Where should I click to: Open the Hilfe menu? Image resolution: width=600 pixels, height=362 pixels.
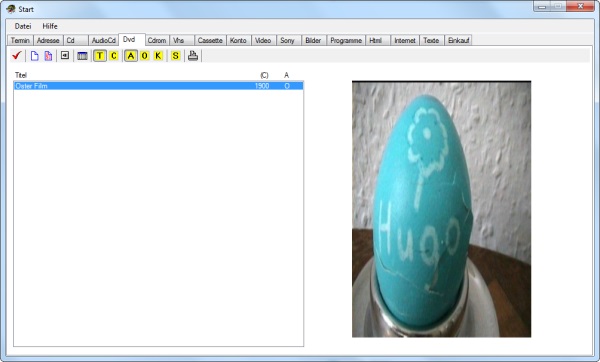click(50, 26)
